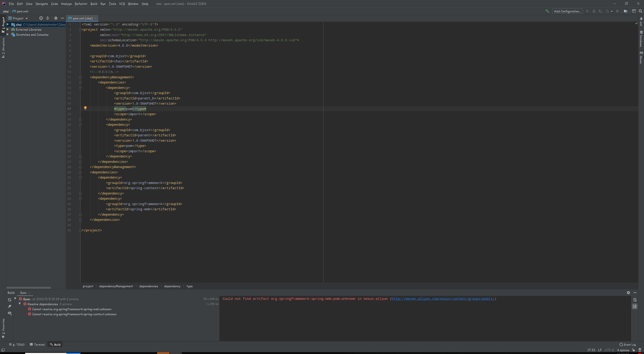Toggle the eye view filter in Build panel
Viewport: 644px width, 354px height.
pyautogui.click(x=10, y=313)
